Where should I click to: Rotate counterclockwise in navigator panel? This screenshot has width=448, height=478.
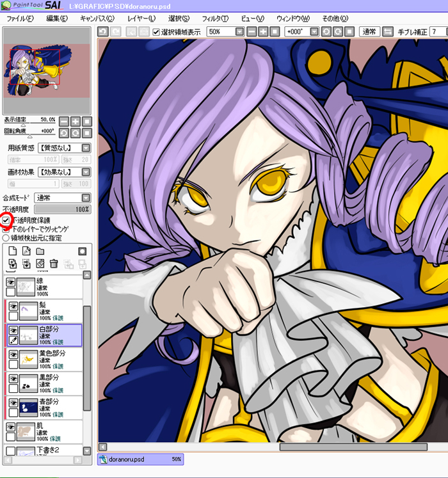pos(64,133)
